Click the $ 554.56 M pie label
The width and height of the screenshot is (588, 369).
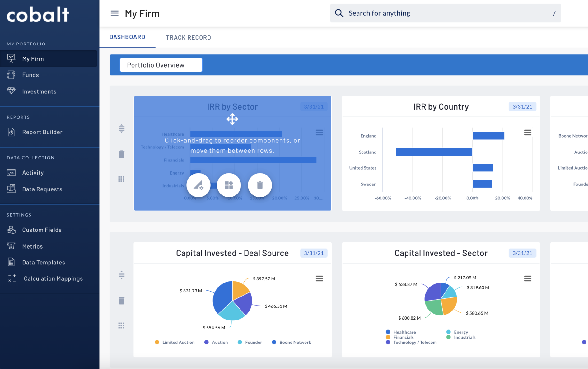coord(214,328)
